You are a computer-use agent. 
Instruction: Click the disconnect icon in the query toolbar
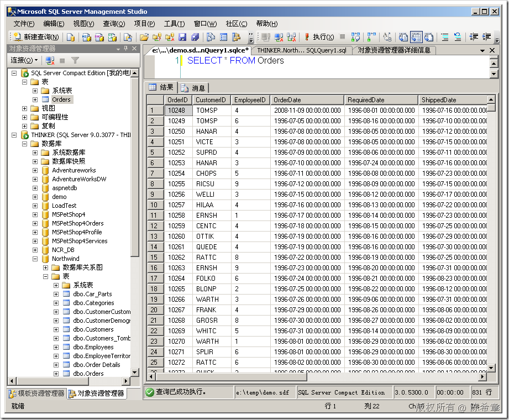point(279,37)
